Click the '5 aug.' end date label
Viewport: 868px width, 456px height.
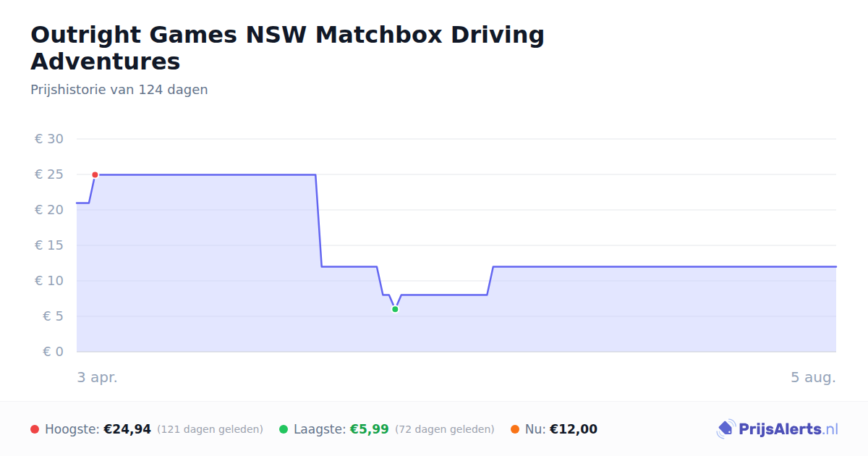tap(813, 378)
